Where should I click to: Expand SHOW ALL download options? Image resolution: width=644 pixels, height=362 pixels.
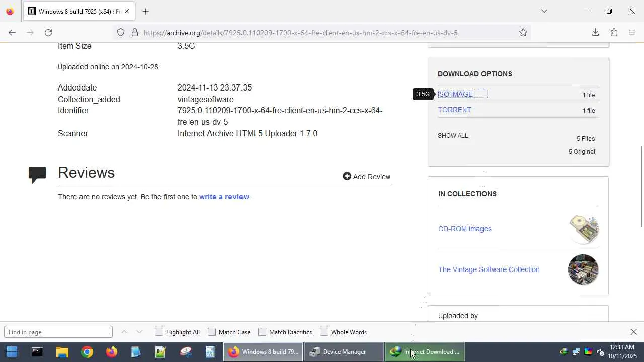(x=453, y=136)
